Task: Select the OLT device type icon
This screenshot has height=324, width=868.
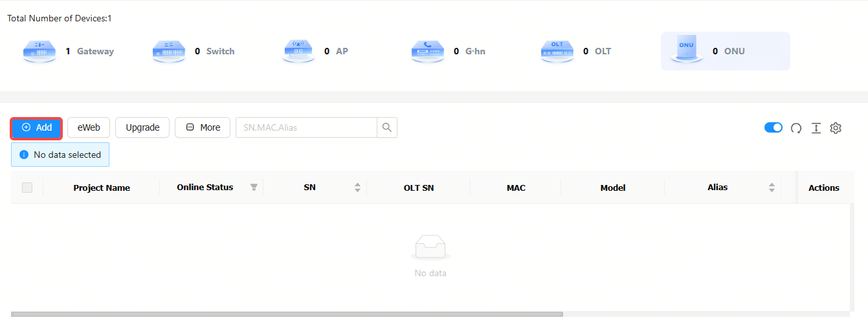Action: click(557, 51)
